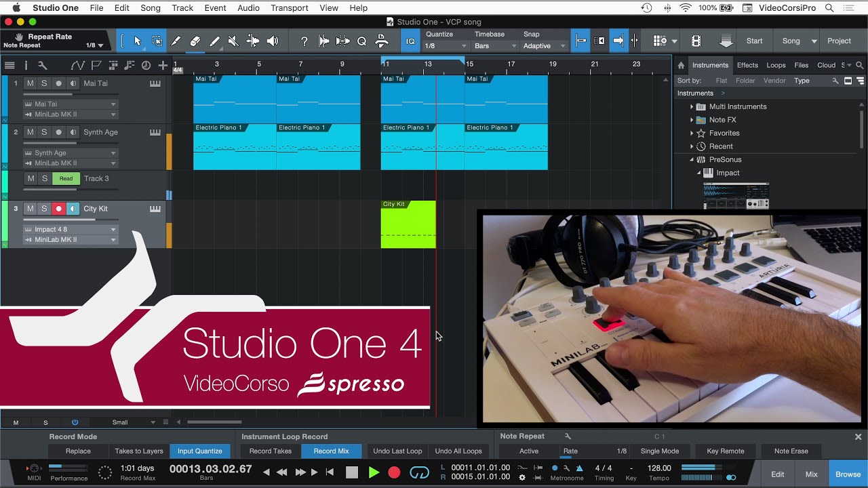Click the red record button in transport
Viewport: 868px width, 488px height.
click(x=394, y=472)
